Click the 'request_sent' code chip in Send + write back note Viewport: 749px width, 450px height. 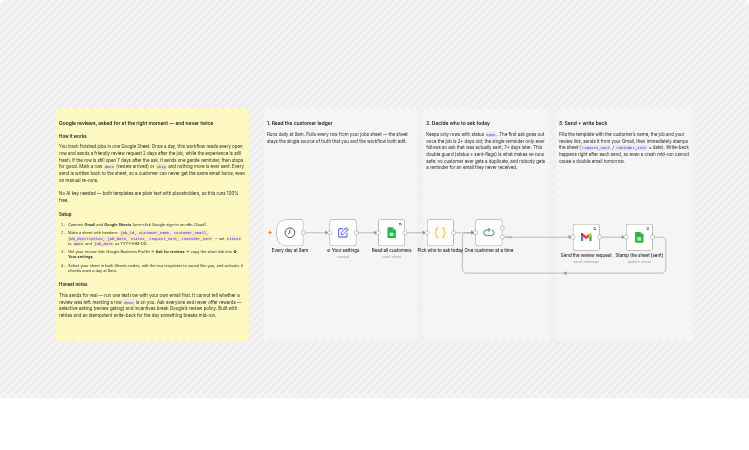596,148
